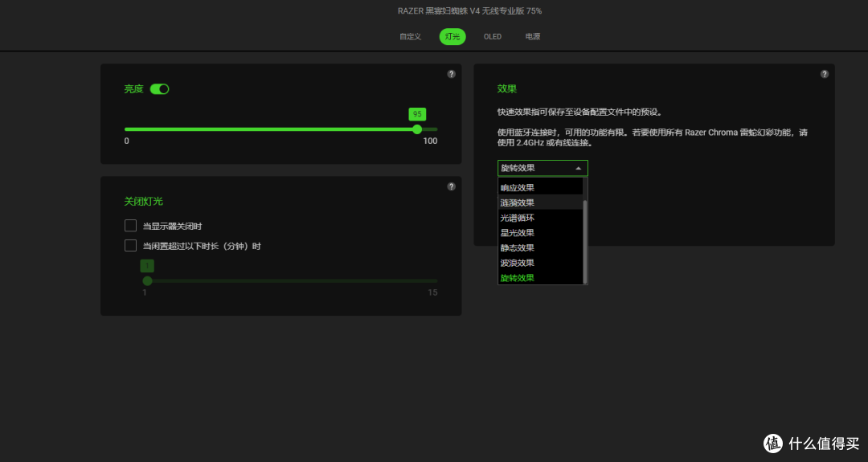Viewport: 868px width, 462px height.
Task: Select 涟漪效果 from the effect list
Action: click(x=540, y=202)
